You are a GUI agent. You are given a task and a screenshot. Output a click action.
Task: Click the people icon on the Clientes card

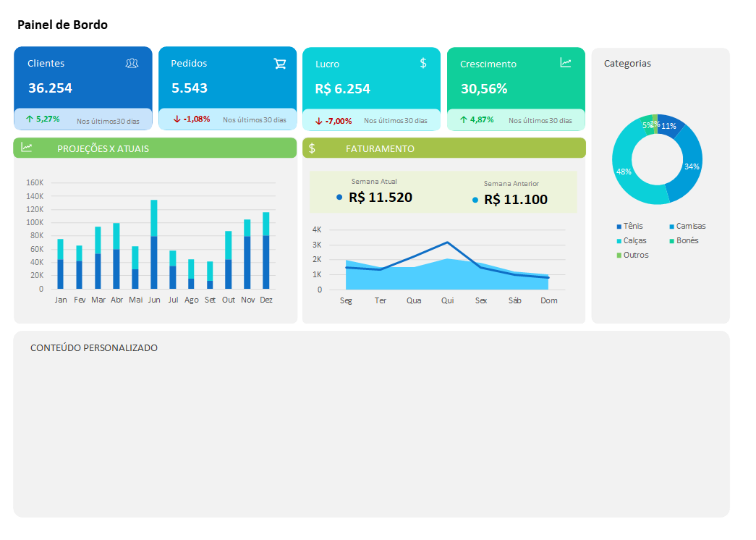click(x=132, y=63)
